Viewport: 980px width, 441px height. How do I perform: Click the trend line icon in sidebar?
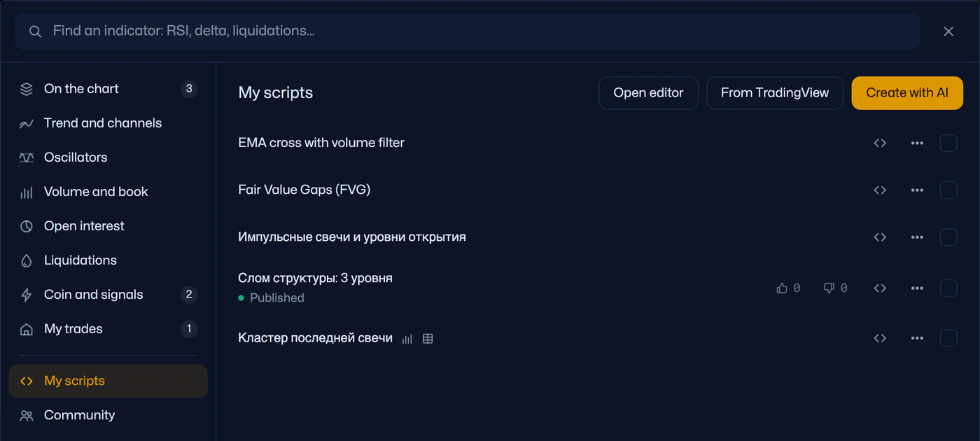click(x=27, y=123)
